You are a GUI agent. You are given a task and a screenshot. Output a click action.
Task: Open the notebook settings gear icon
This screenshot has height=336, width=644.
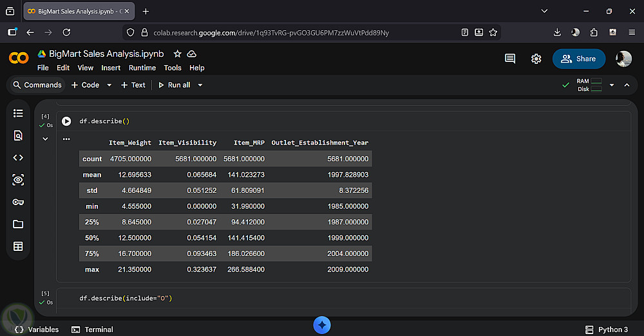point(536,59)
